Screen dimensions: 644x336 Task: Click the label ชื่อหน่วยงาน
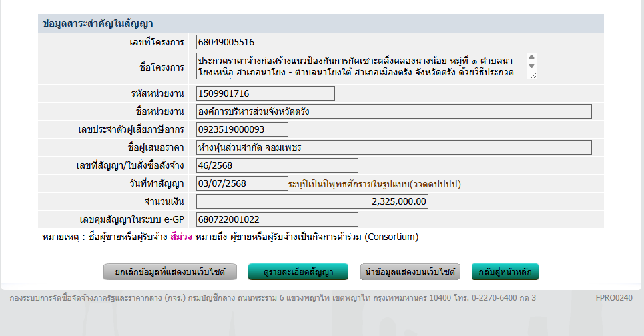point(159,111)
